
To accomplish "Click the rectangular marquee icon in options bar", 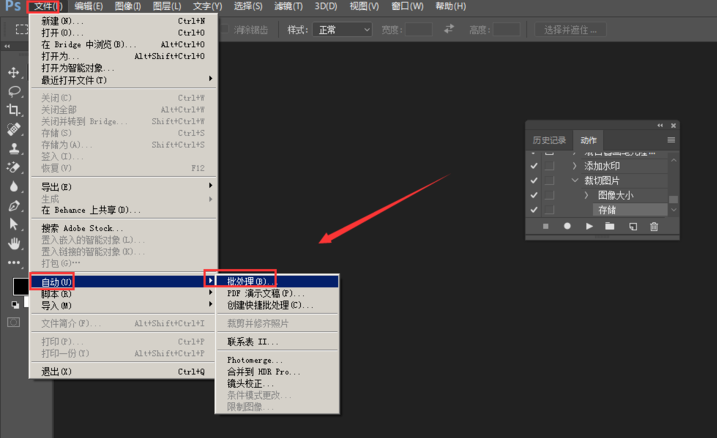I will tap(21, 30).
